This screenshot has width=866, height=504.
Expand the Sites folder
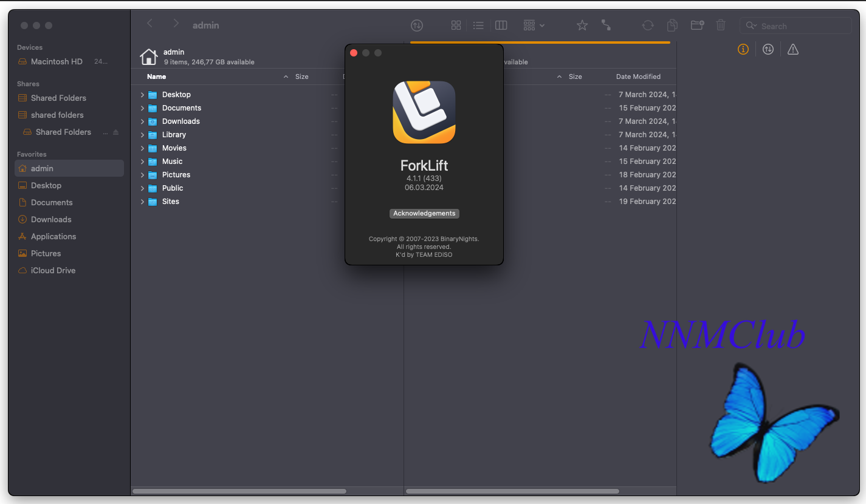[142, 202]
